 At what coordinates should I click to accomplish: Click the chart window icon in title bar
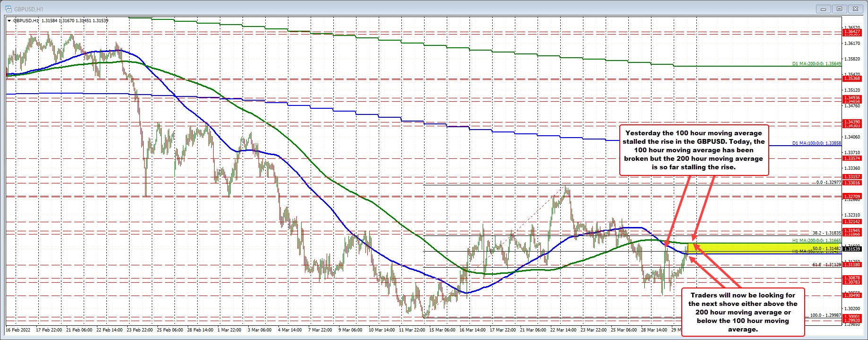[8, 8]
